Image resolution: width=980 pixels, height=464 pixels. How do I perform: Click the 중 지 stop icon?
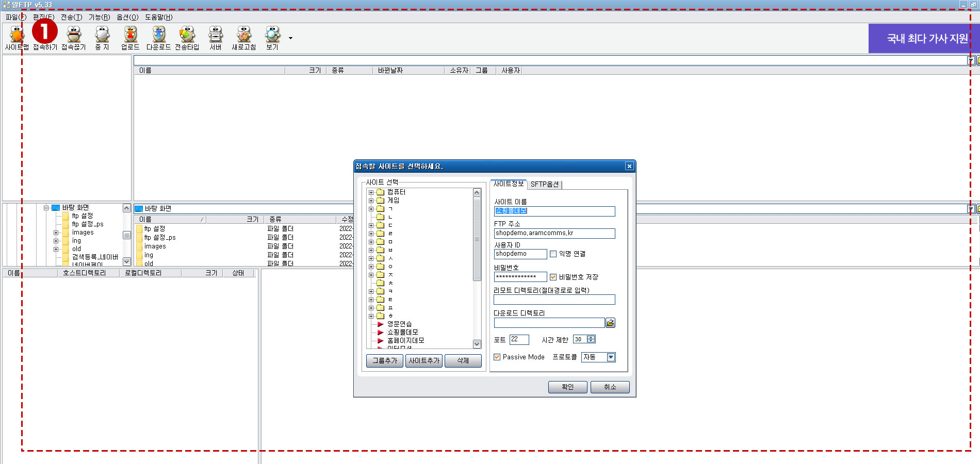coord(102,39)
